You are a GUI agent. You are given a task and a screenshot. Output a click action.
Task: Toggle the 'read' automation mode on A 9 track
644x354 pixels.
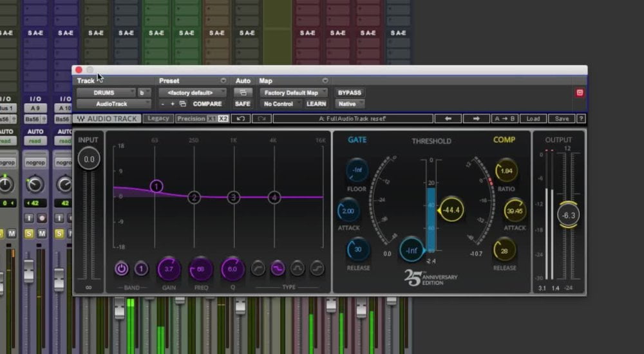coord(35,141)
